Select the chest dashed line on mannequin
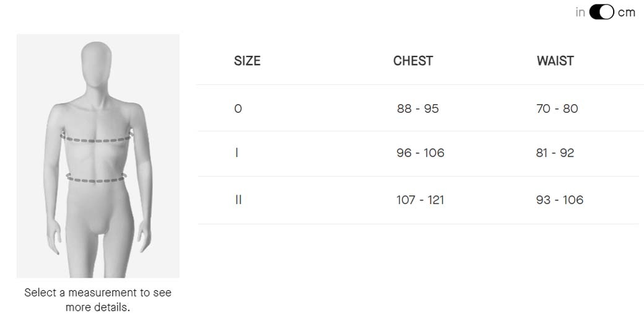The image size is (644, 318). point(97,139)
